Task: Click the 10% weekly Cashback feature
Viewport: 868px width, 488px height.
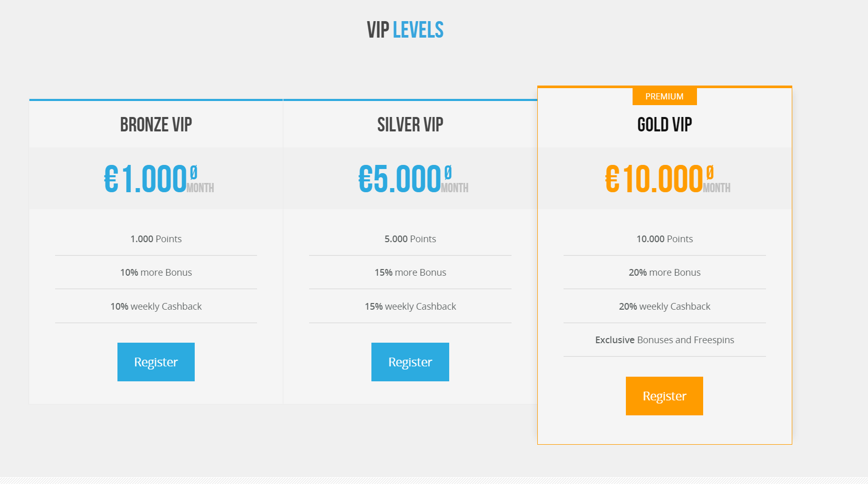Action: [x=156, y=306]
